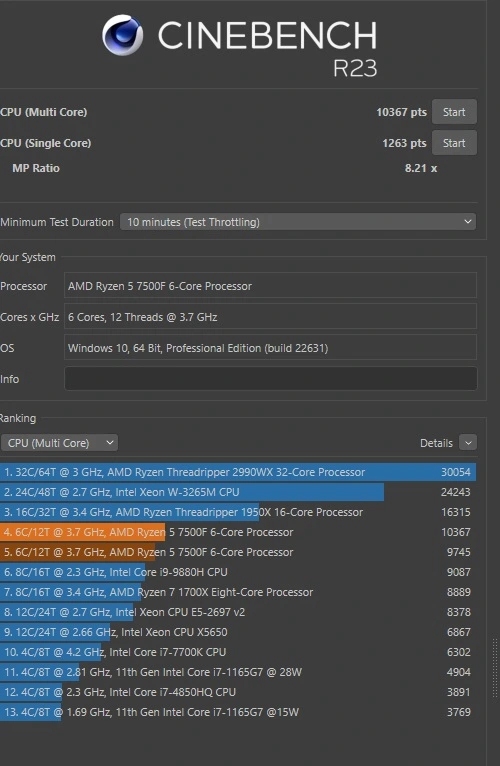Viewport: 500px width, 766px height.
Task: Select ranking row 11 i7-1165G7 @ 28W
Action: tap(238, 672)
